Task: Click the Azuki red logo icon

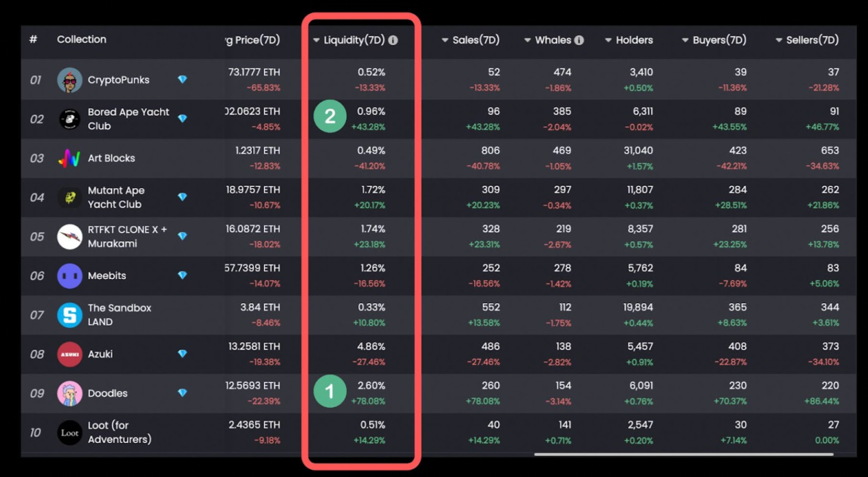Action: pyautogui.click(x=70, y=354)
